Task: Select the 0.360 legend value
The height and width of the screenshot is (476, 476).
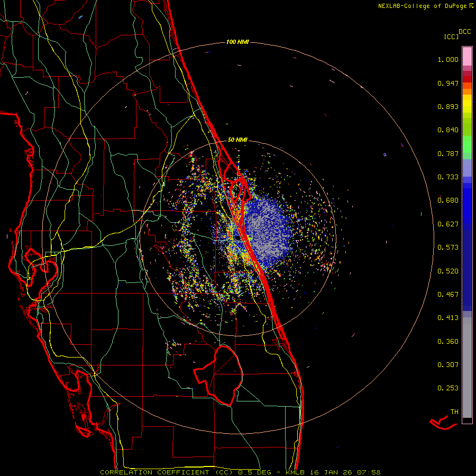Action: [x=448, y=342]
